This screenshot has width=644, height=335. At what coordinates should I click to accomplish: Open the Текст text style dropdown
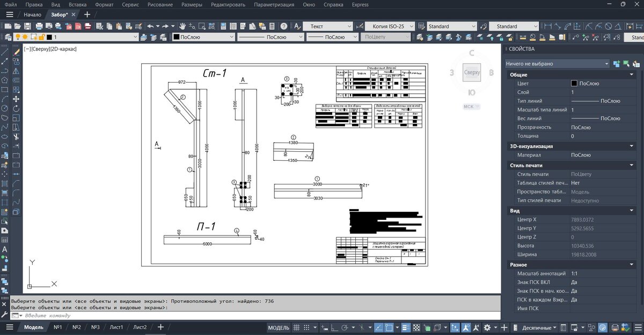coord(327,26)
